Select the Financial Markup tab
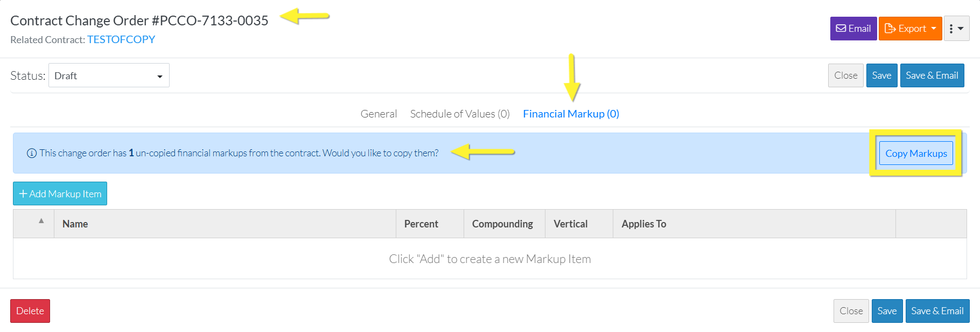 click(571, 114)
